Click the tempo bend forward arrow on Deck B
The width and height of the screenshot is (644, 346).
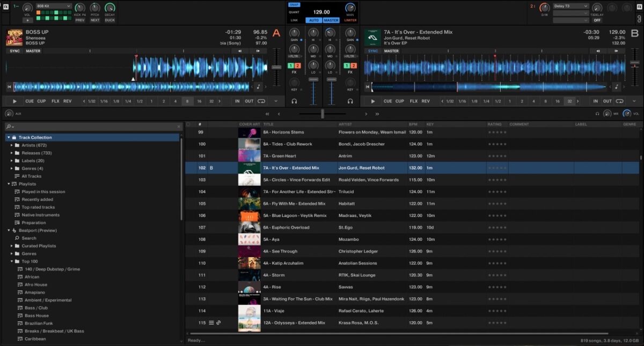click(616, 51)
